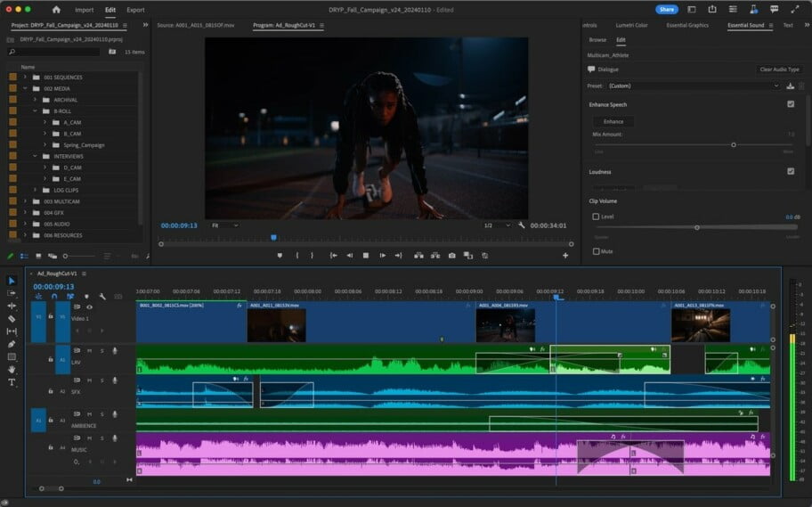This screenshot has width=812, height=507.
Task: Toggle the Video 1 track eye visibility
Action: tap(89, 307)
